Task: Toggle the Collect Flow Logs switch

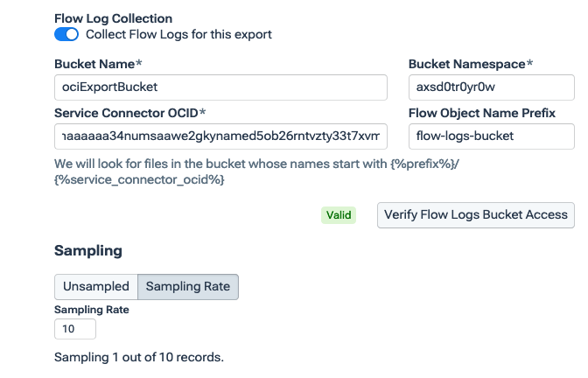Action: [66, 34]
